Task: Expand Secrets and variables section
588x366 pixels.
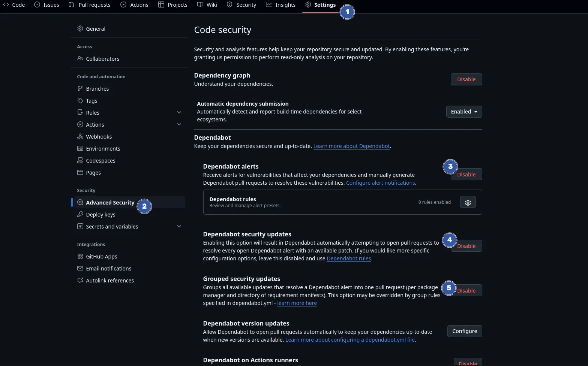Action: [x=179, y=227]
